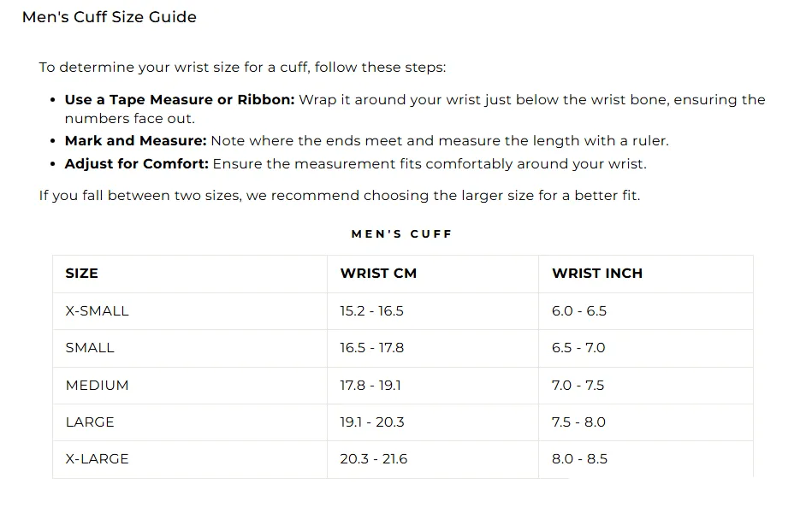Select the 8.0 - 8.5 inch value
This screenshot has width=812, height=525.
[579, 458]
